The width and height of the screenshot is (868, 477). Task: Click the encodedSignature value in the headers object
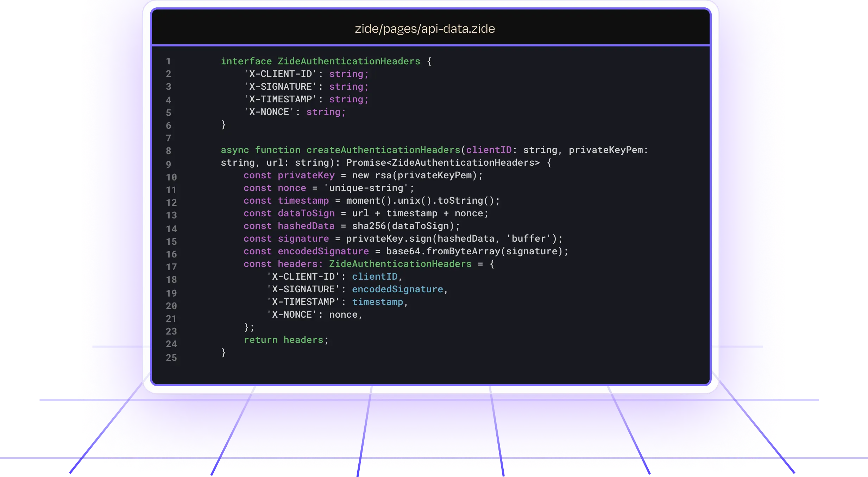[397, 289]
